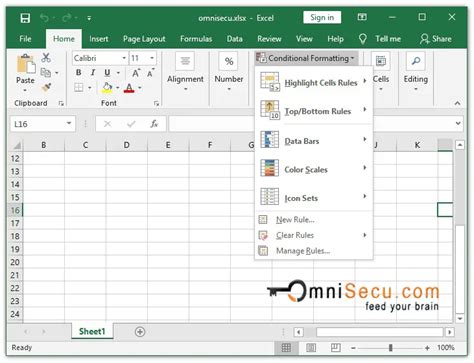The height and width of the screenshot is (363, 474).
Task: Expand the Fill Color dropdown arrow
Action: point(118,88)
